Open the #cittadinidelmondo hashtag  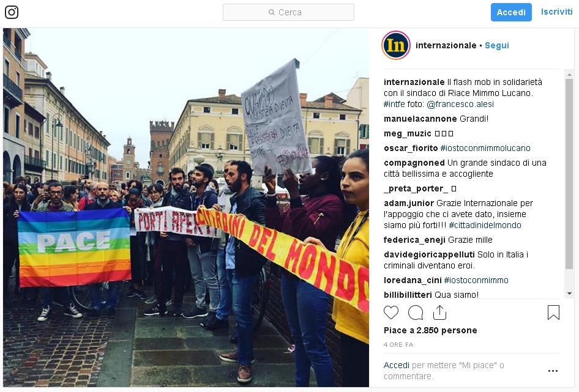pos(485,225)
